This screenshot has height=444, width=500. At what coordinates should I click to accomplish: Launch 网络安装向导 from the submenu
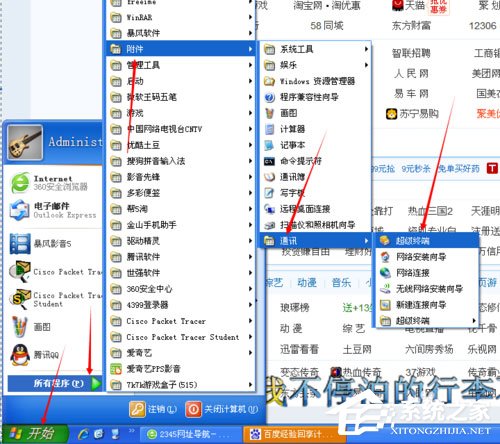[427, 257]
